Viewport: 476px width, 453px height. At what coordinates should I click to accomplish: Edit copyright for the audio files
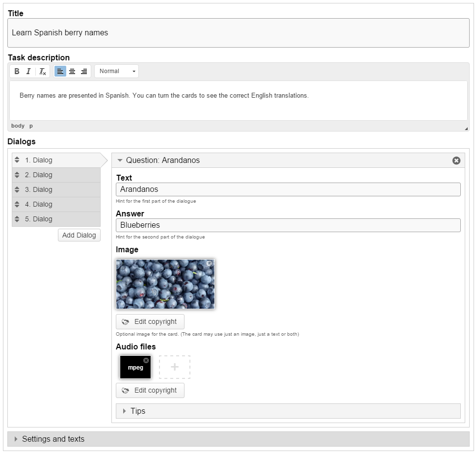point(150,391)
